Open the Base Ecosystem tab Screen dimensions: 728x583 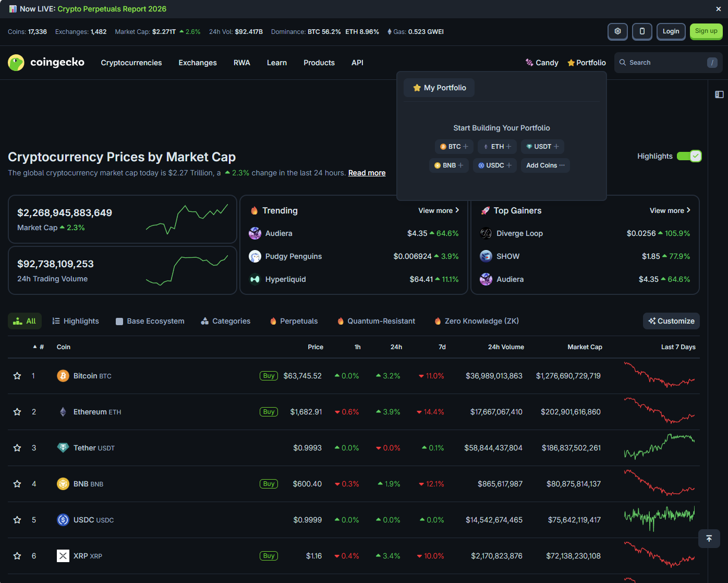(x=150, y=321)
